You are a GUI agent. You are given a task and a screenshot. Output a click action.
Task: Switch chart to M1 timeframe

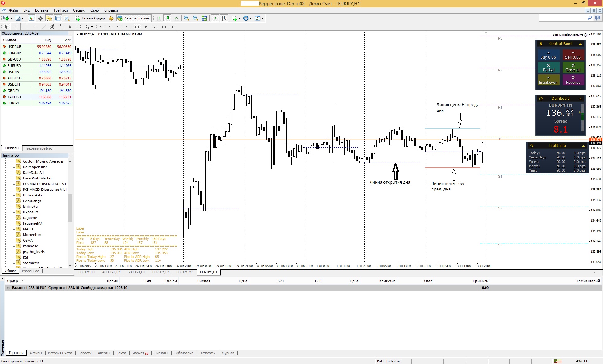coord(102,27)
